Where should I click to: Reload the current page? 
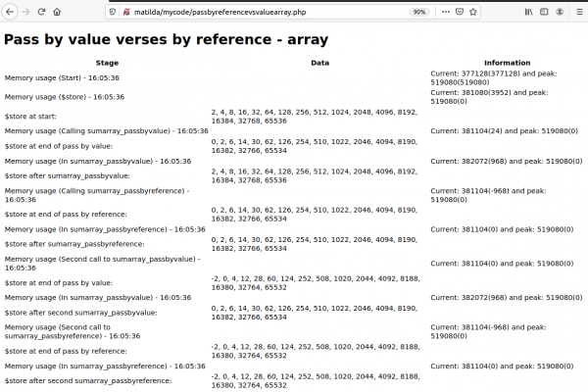click(41, 12)
